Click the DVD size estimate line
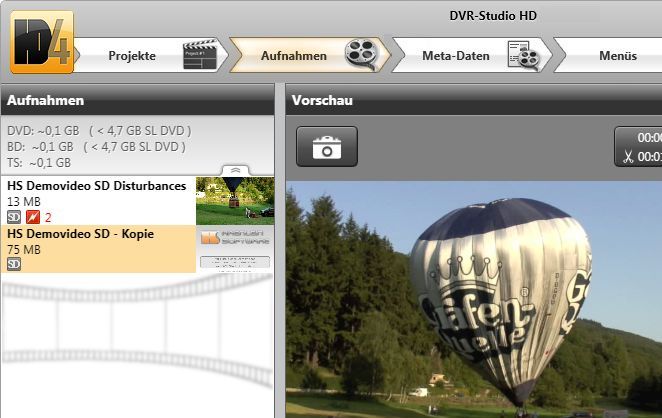Screen dimensions: 662x418 [99, 131]
